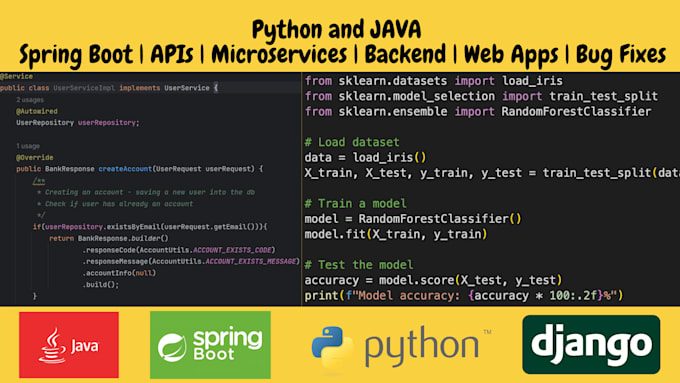Click the existsByEmail if-statement line

150,227
